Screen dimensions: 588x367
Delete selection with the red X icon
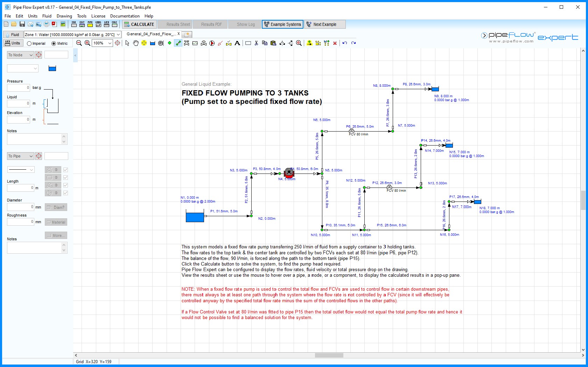tap(335, 43)
